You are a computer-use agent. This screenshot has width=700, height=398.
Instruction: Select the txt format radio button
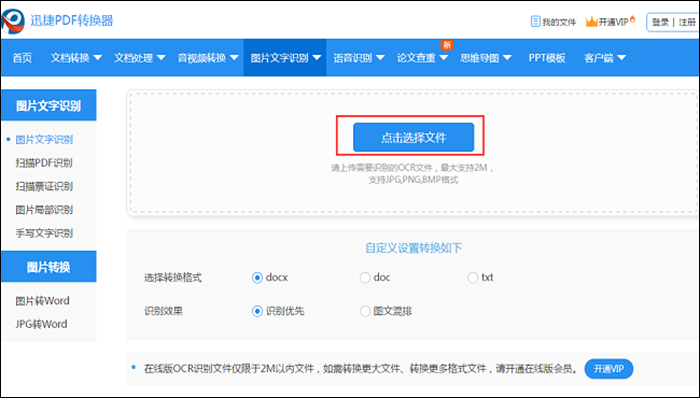coord(472,278)
